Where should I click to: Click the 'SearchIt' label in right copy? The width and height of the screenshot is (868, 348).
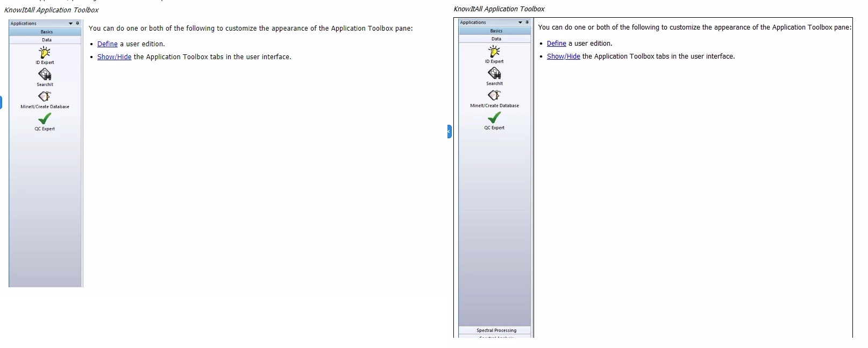coord(494,84)
